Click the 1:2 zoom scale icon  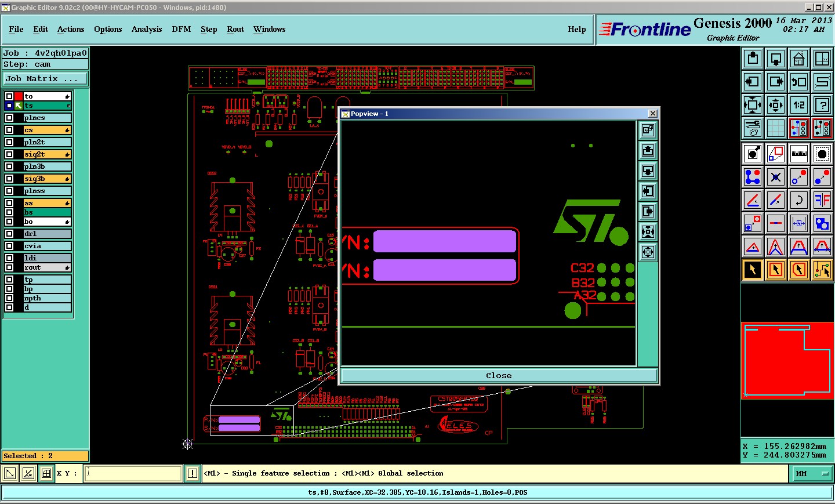799,105
